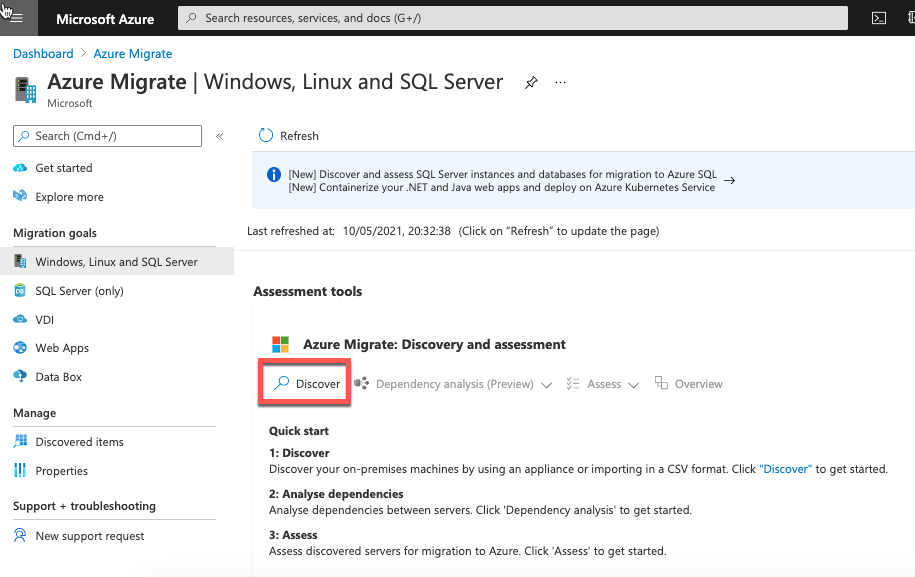The height and width of the screenshot is (577, 915).
Task: Collapse the sidebar with double chevron
Action: (219, 137)
